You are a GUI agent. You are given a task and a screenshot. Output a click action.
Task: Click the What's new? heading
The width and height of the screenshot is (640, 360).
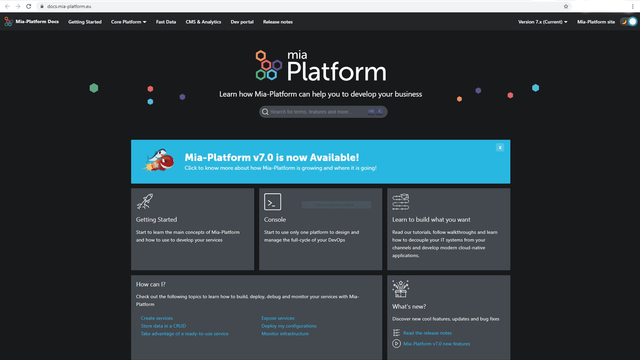tap(409, 307)
